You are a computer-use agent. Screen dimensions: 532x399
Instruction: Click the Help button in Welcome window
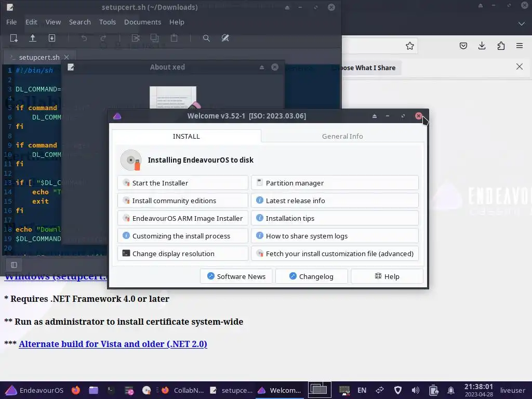387,276
